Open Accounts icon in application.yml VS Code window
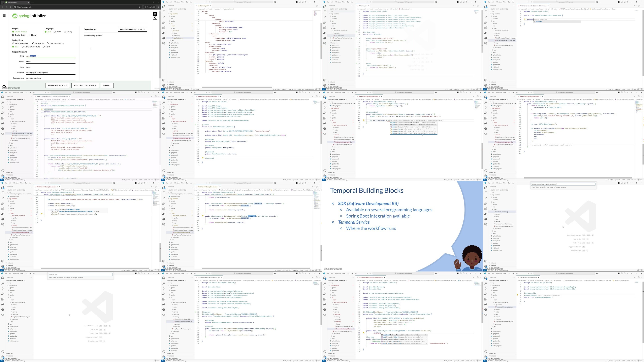The image size is (644, 362). click(164, 80)
